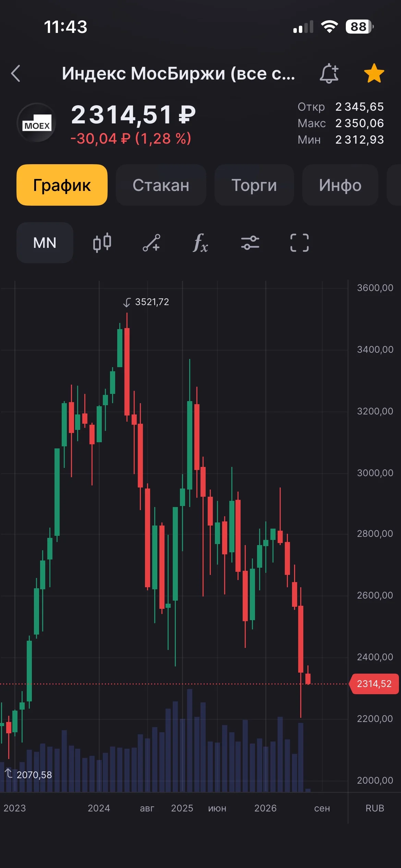Tap the 2026 date axis label
Viewport: 401px width, 868px height.
coord(265,808)
